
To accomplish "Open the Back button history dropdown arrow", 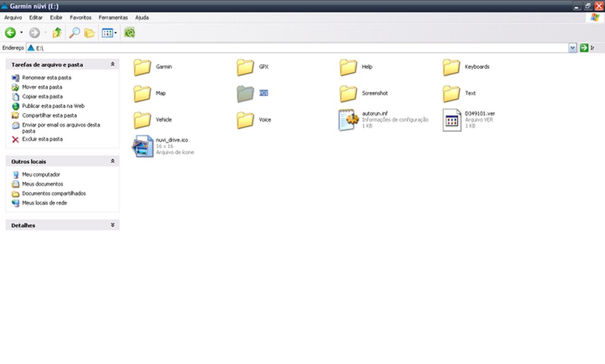I will [x=22, y=33].
